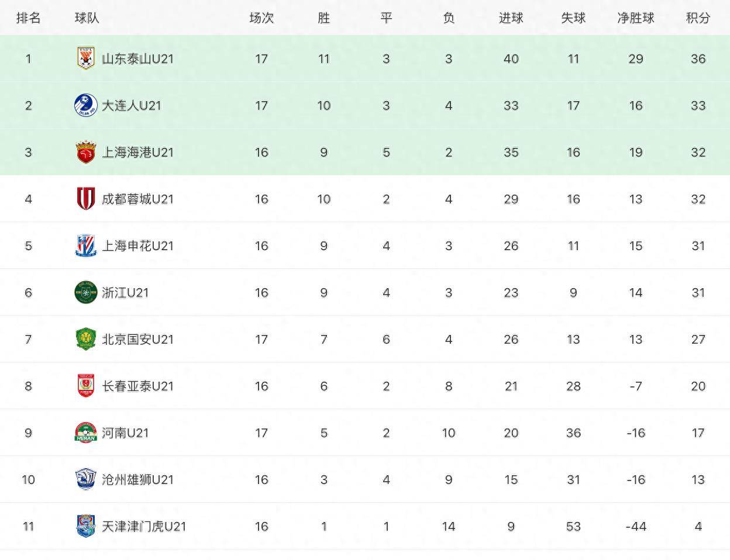Open the 天津津门虎U21 team name link
The height and width of the screenshot is (560, 730).
[x=144, y=526]
